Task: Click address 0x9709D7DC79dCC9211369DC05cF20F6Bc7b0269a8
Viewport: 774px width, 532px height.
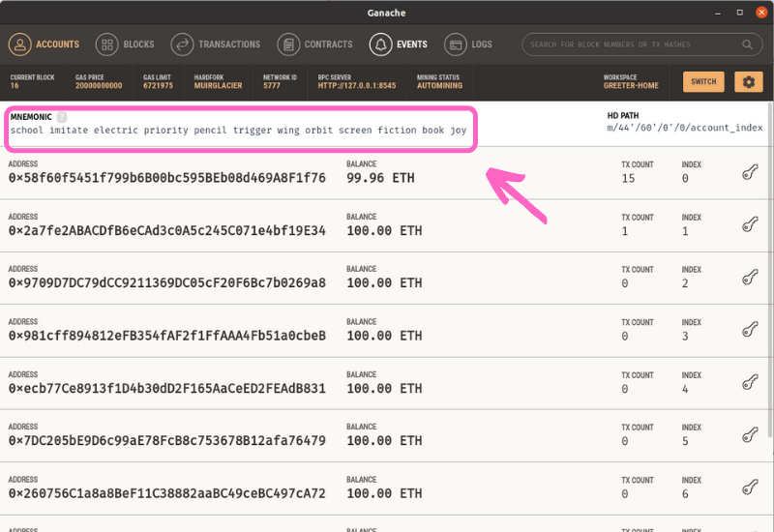Action: click(x=166, y=282)
